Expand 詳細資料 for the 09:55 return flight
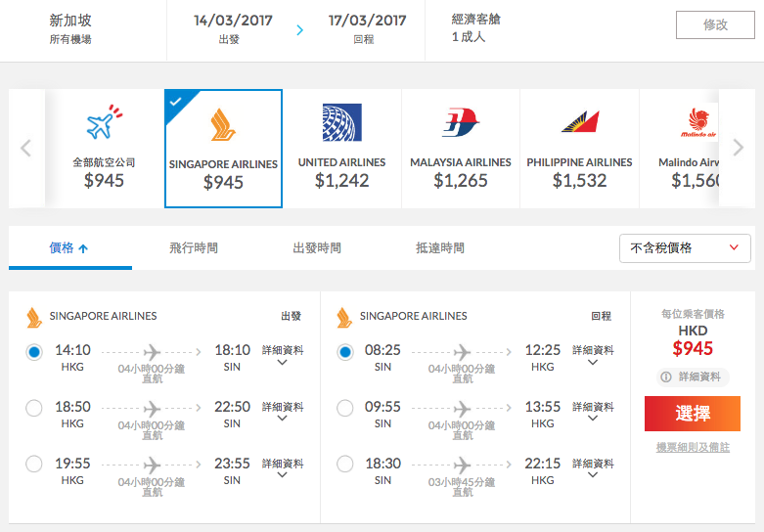This screenshot has height=532, width=764. [x=593, y=412]
